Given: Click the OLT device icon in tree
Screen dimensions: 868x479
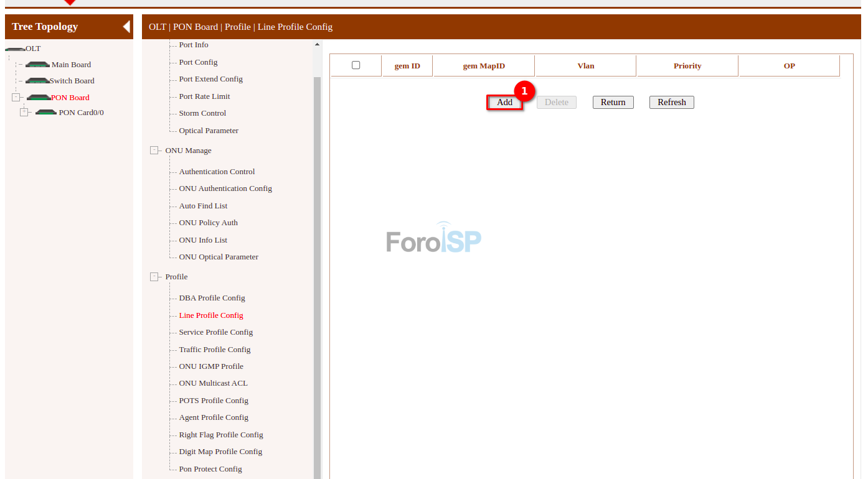Looking at the screenshot, I should (15, 49).
